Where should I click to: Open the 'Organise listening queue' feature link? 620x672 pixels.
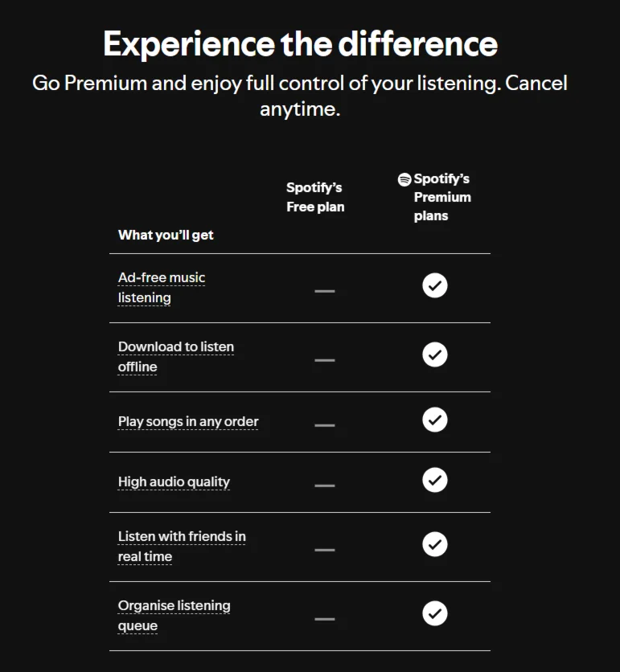[x=174, y=616]
